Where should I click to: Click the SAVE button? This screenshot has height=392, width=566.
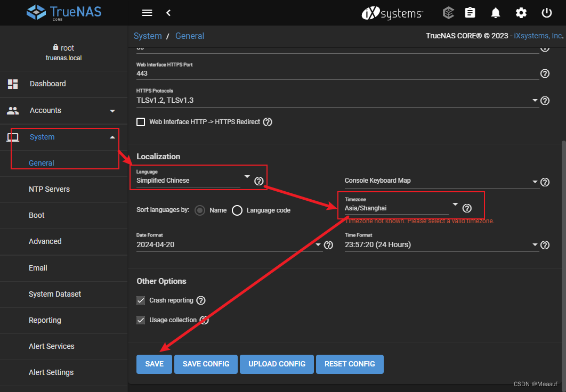pos(154,364)
